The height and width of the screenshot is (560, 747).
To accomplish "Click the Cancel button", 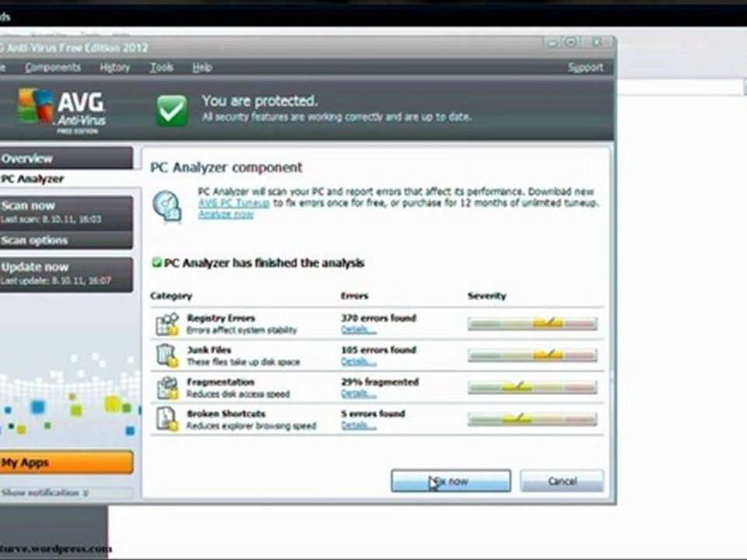I will coord(562,481).
